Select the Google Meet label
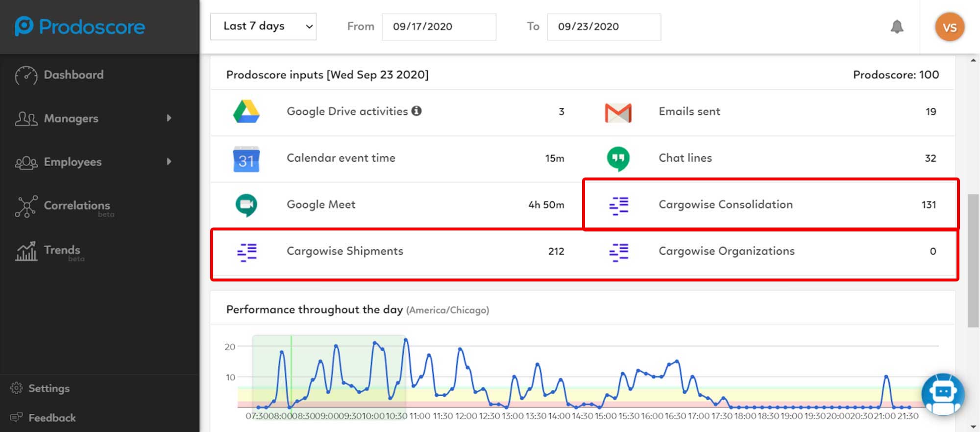The image size is (980, 432). pyautogui.click(x=321, y=204)
